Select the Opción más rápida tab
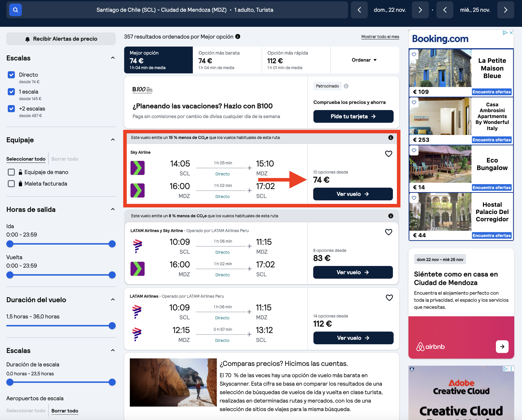 click(x=296, y=60)
